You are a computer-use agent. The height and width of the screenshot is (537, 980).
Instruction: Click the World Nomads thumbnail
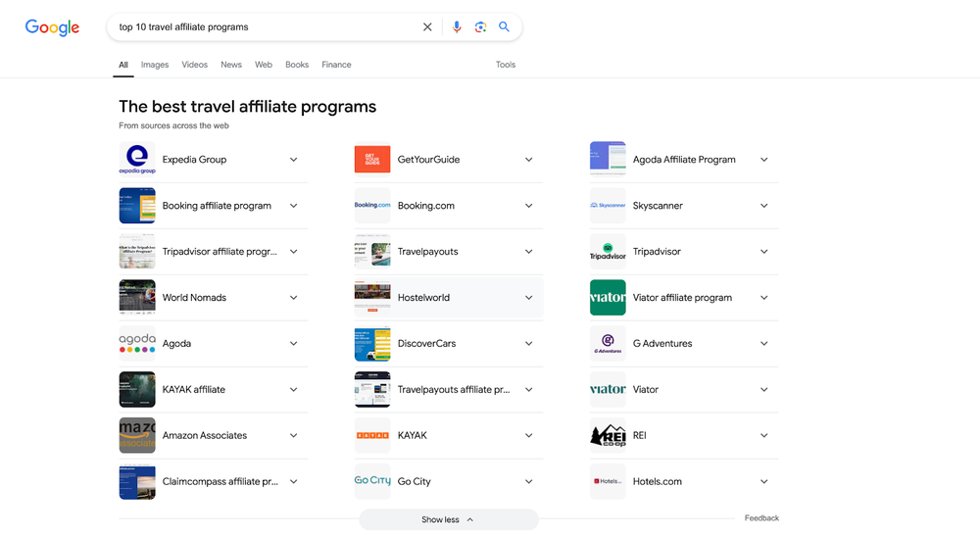click(x=137, y=298)
